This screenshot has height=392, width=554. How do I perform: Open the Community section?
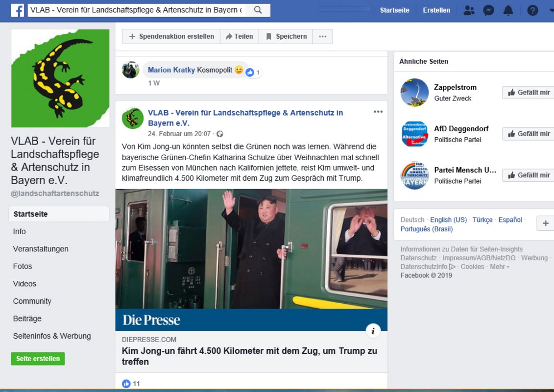click(x=32, y=301)
